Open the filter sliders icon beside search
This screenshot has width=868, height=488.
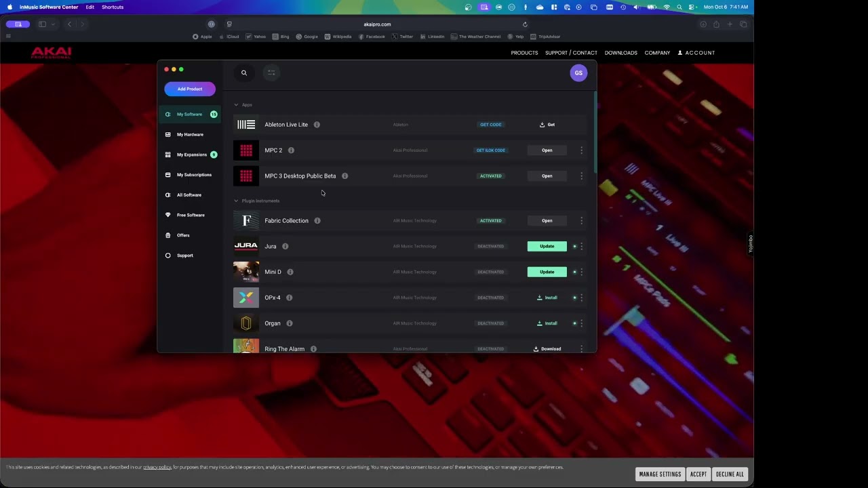point(271,73)
